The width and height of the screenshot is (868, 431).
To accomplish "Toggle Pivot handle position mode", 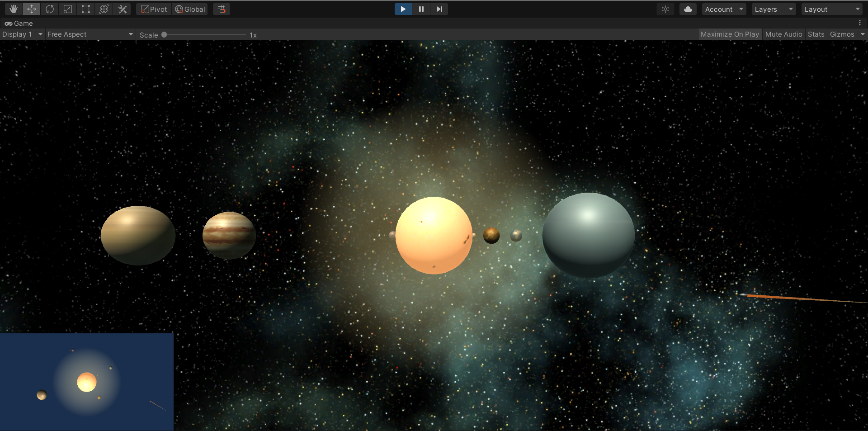I will (153, 9).
